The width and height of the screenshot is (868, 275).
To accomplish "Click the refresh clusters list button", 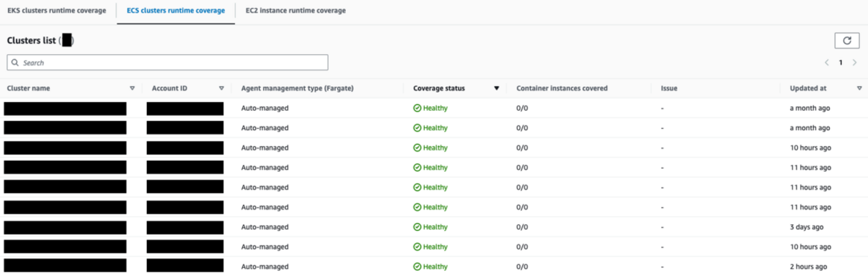I will [x=847, y=41].
